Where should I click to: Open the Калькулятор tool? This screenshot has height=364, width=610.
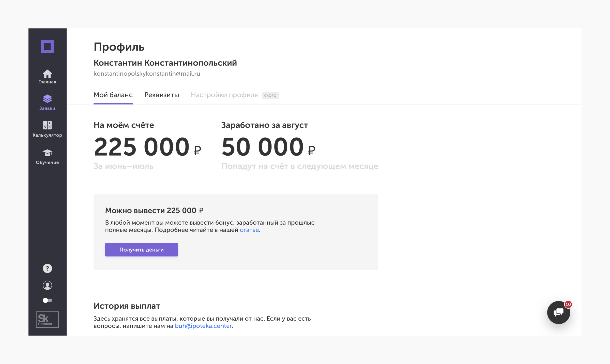pyautogui.click(x=47, y=129)
